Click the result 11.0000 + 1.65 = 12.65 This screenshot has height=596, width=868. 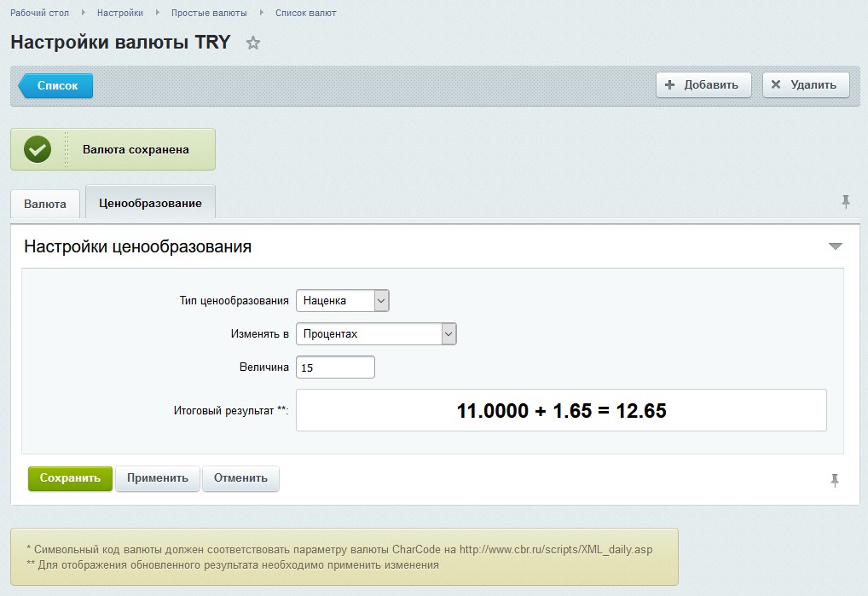(561, 411)
